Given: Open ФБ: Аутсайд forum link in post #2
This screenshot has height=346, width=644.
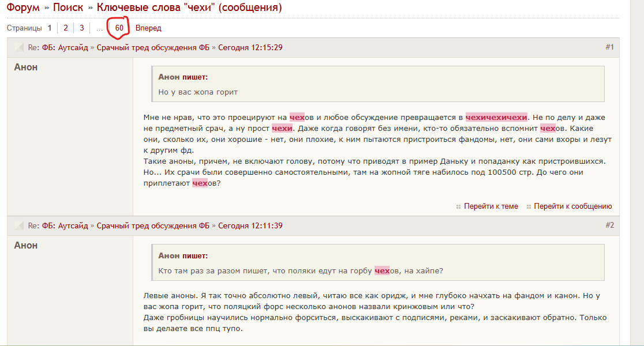Looking at the screenshot, I should tap(65, 225).
